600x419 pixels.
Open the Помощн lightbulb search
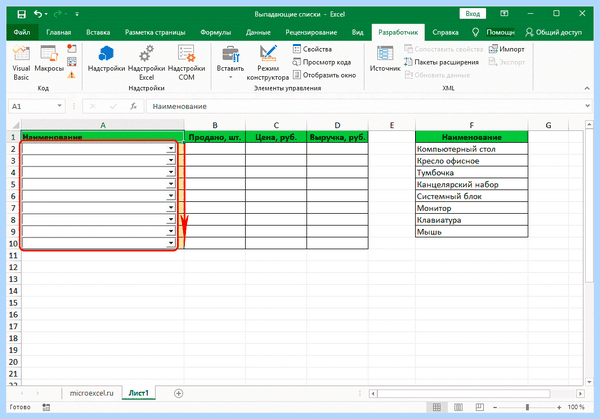click(x=493, y=32)
